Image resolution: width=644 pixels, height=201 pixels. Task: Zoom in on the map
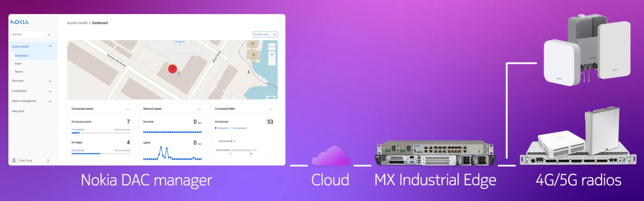tap(272, 55)
